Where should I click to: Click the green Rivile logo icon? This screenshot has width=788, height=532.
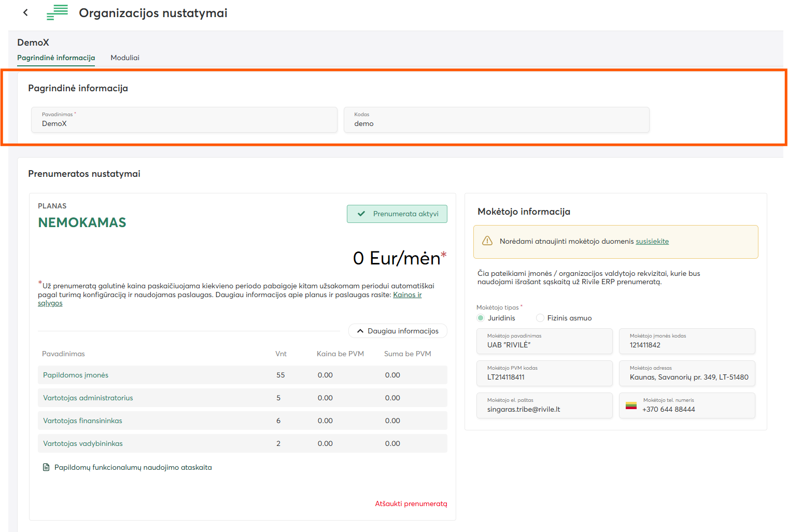[x=57, y=12]
